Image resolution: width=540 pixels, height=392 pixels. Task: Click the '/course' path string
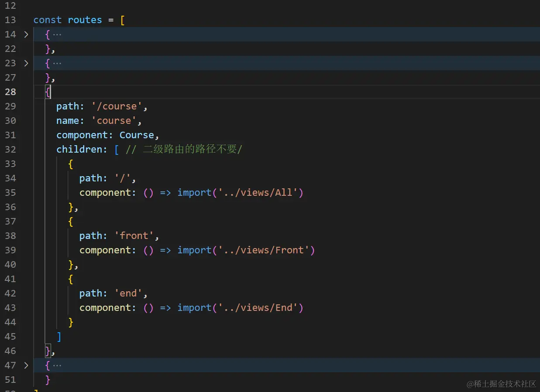[117, 106]
